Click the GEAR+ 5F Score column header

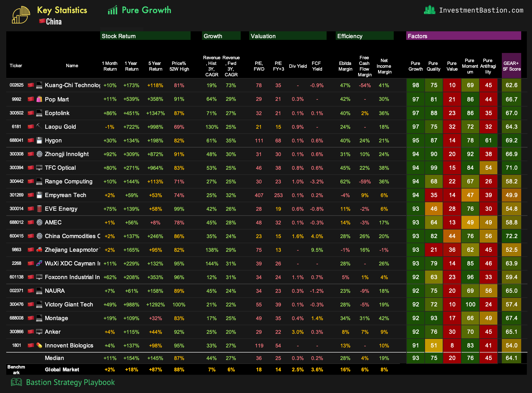click(x=512, y=66)
